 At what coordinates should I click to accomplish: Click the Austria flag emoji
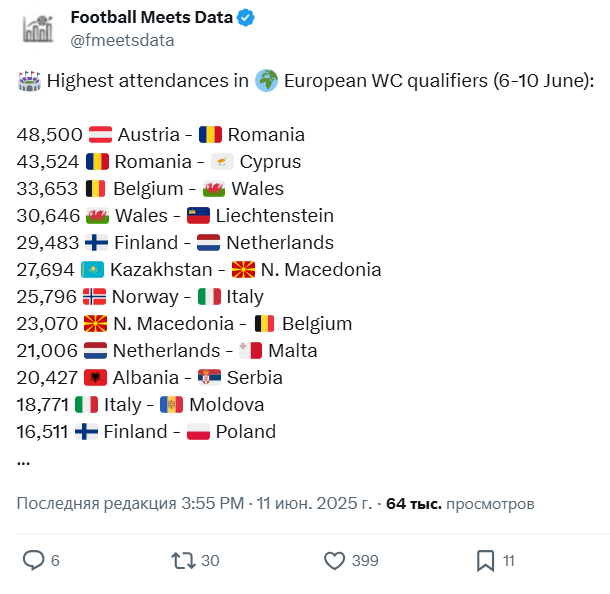click(x=100, y=135)
